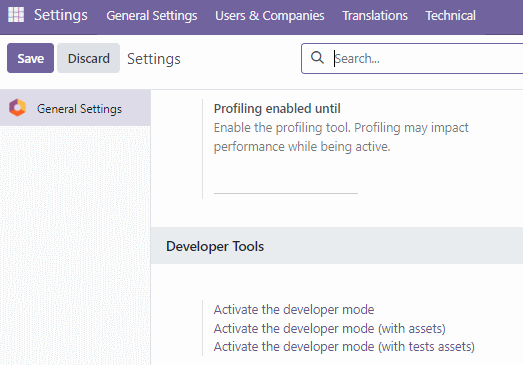Click the Developer Tools section header
This screenshot has height=365, width=523.
click(215, 246)
